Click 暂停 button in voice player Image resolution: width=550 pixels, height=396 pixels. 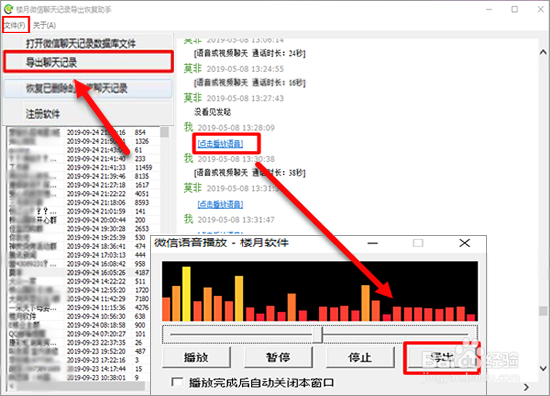(x=278, y=357)
